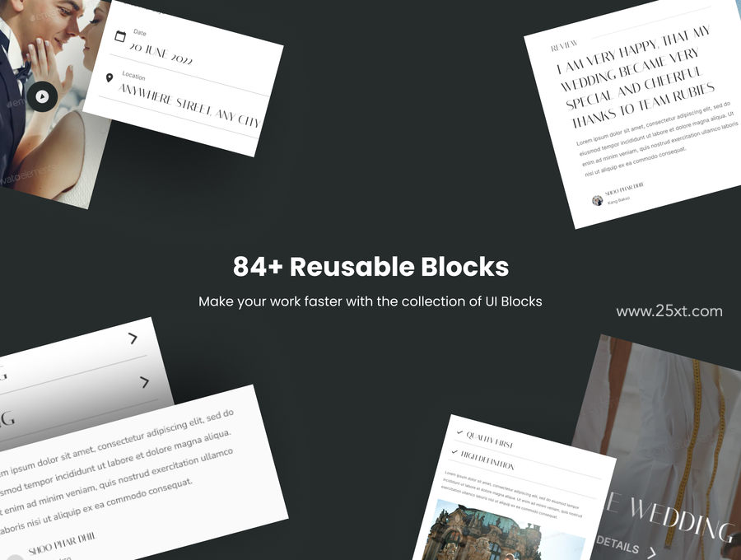Expand the upper accordion row chevron
This screenshot has width=741, height=560.
(133, 338)
